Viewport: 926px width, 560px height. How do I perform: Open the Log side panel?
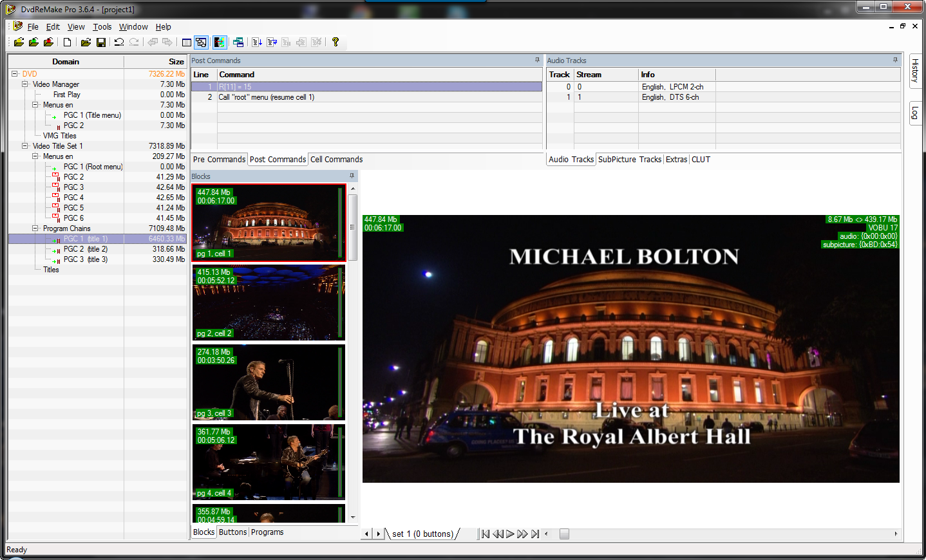915,114
